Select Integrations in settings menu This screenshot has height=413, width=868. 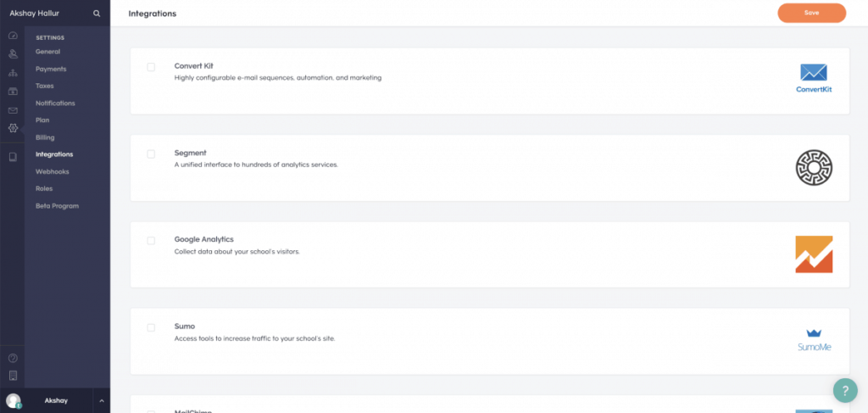pos(54,154)
